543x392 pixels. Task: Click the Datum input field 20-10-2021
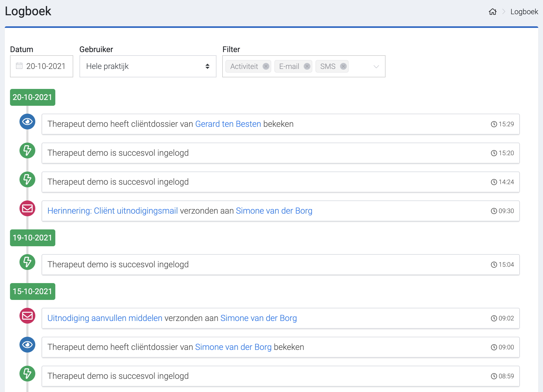[x=46, y=66]
